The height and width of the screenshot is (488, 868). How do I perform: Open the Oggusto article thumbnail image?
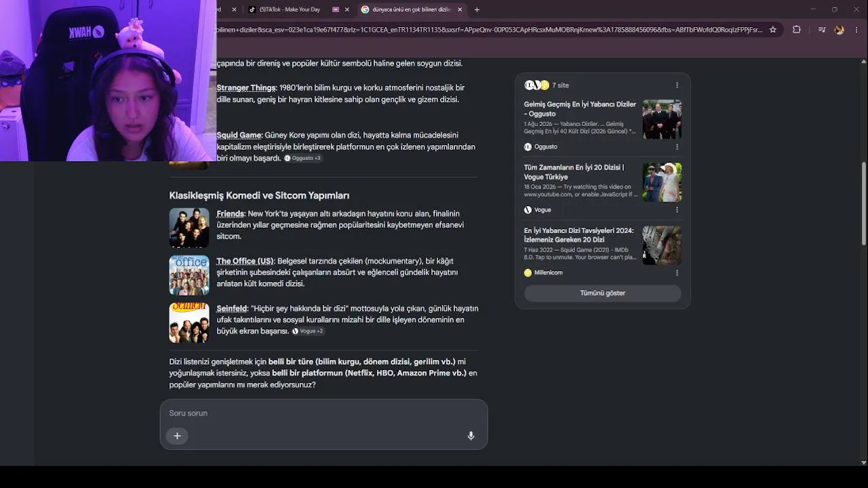[662, 119]
